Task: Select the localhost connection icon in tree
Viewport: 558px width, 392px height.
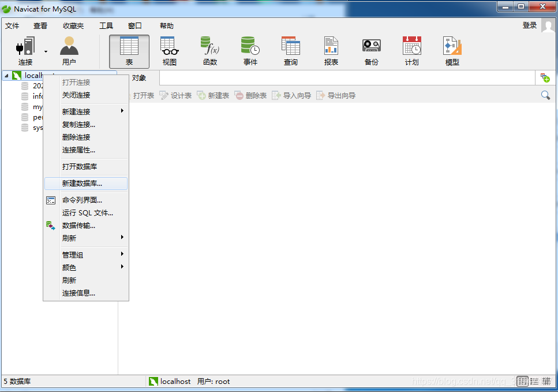Action: tap(17, 76)
